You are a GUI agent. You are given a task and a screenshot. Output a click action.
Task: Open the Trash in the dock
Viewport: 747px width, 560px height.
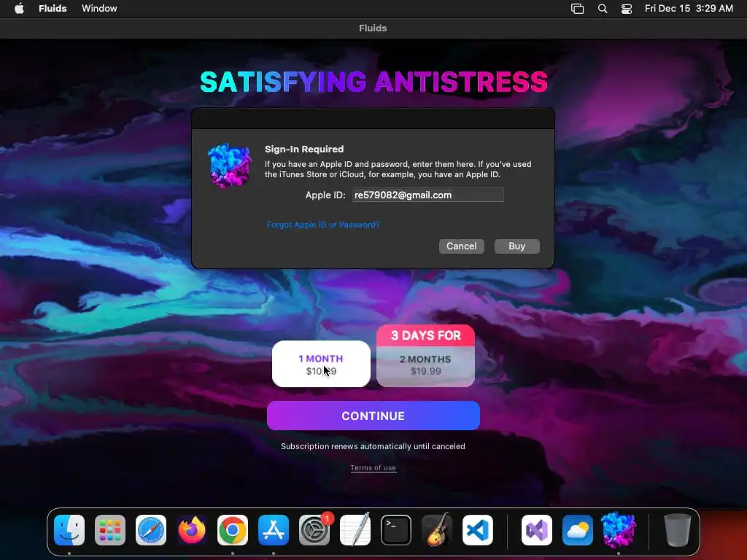tap(678, 530)
